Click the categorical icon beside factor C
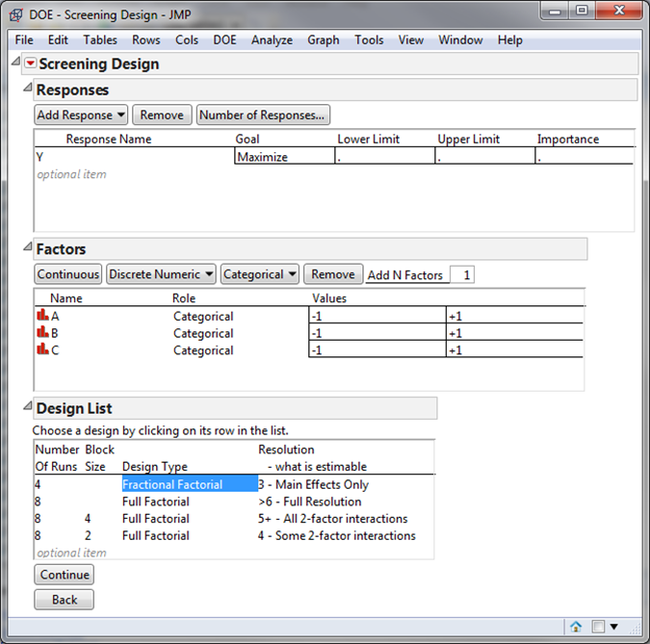 (41, 350)
